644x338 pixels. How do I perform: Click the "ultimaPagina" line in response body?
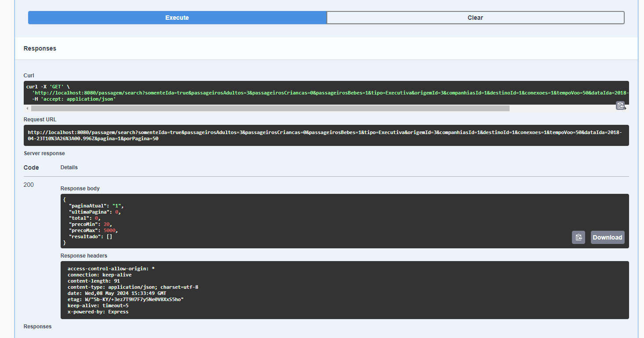coord(94,212)
